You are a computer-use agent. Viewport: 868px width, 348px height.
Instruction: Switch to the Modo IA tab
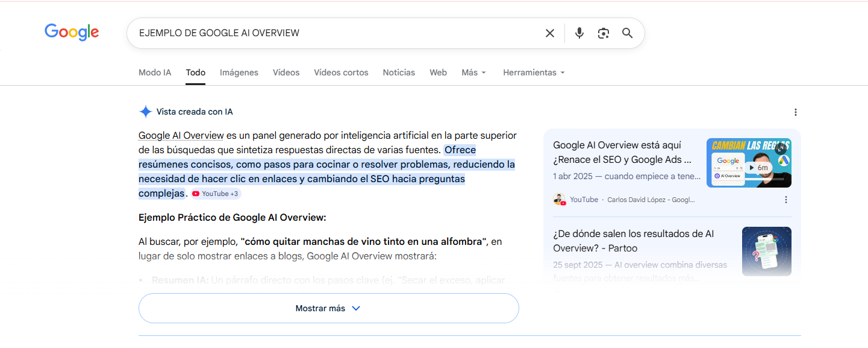pyautogui.click(x=155, y=72)
